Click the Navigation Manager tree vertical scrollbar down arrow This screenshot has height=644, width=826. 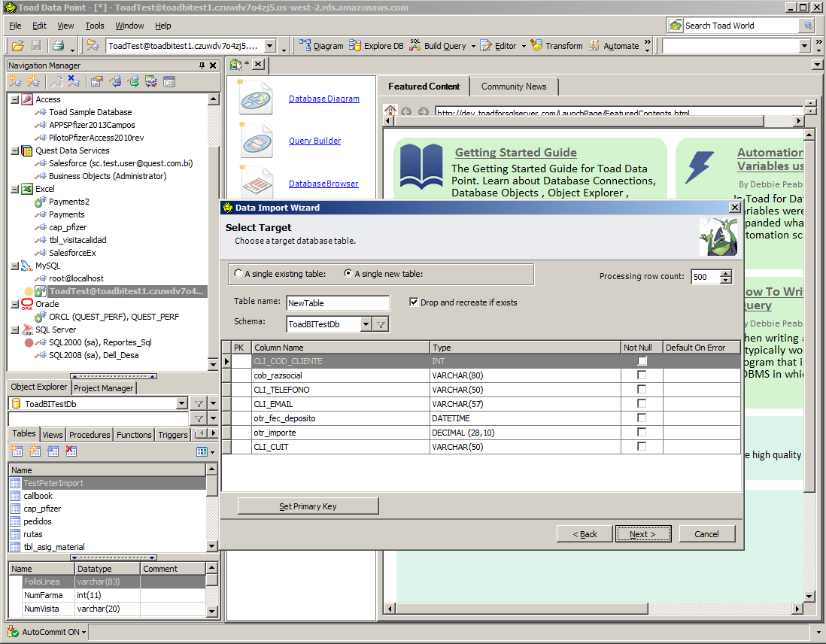pyautogui.click(x=213, y=364)
